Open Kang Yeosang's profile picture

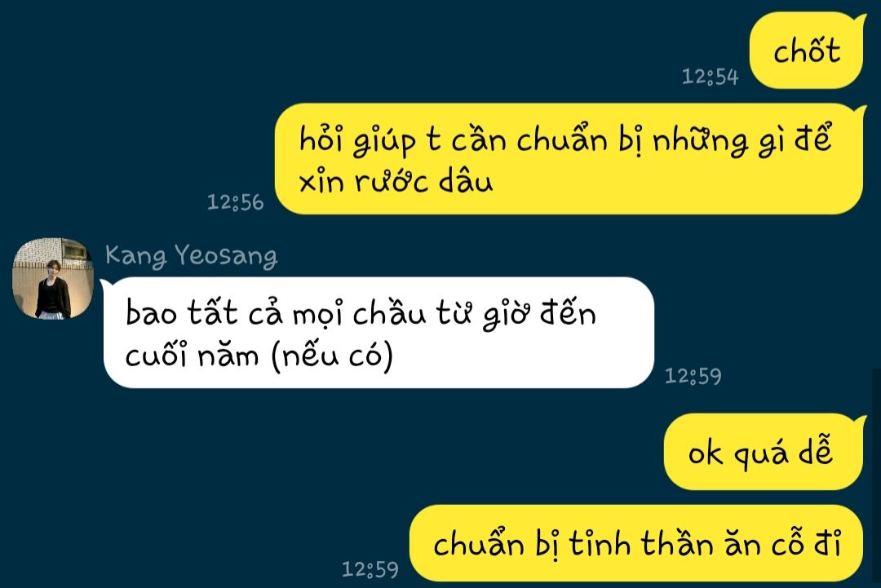click(53, 279)
